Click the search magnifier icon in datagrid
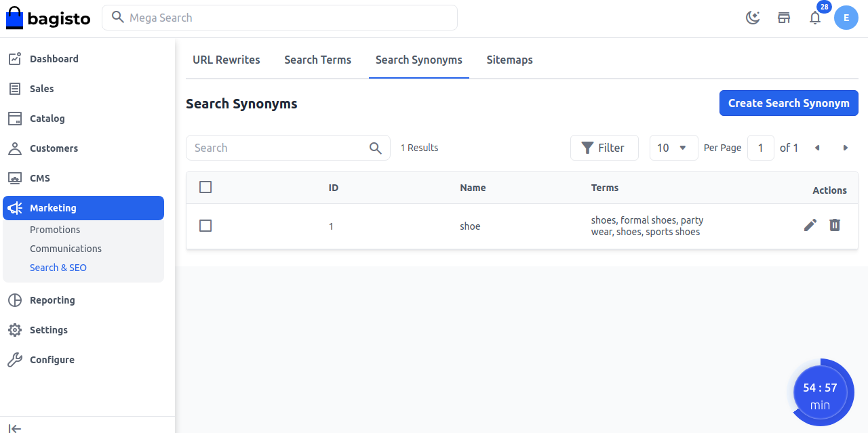The image size is (868, 433). click(375, 148)
